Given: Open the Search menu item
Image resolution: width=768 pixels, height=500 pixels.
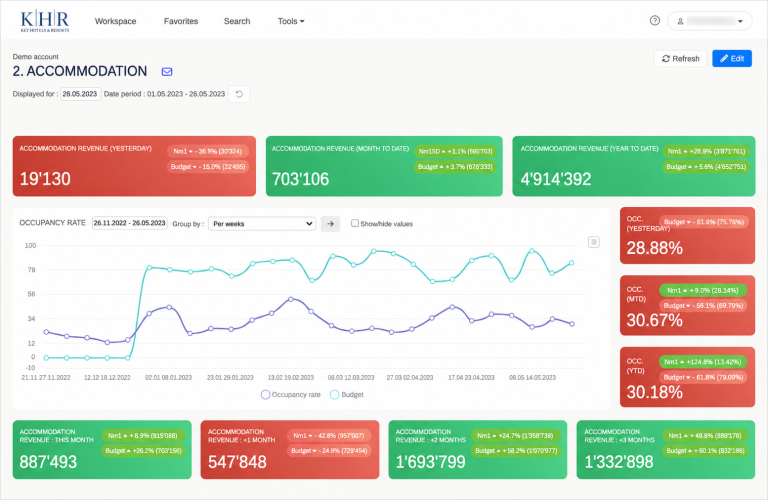Looking at the screenshot, I should pyautogui.click(x=237, y=21).
